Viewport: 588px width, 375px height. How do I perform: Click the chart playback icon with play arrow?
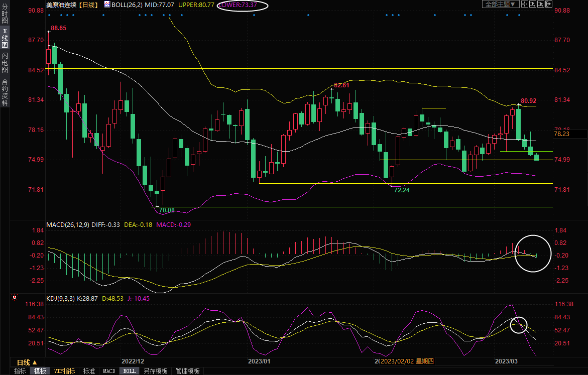[541, 4]
